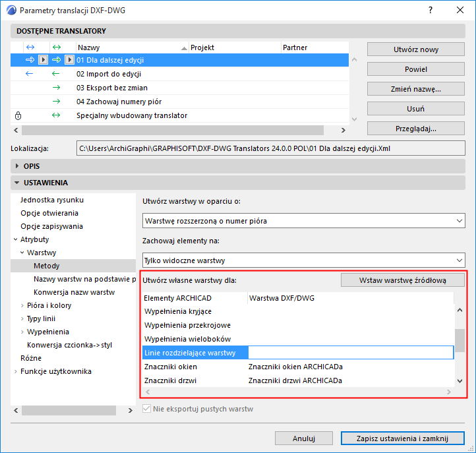Click the Lokalizacja path field
Screen dimensions: 476x453
(x=270, y=148)
